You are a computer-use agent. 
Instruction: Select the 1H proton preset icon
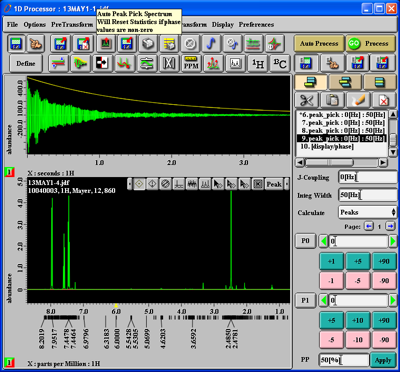point(258,63)
